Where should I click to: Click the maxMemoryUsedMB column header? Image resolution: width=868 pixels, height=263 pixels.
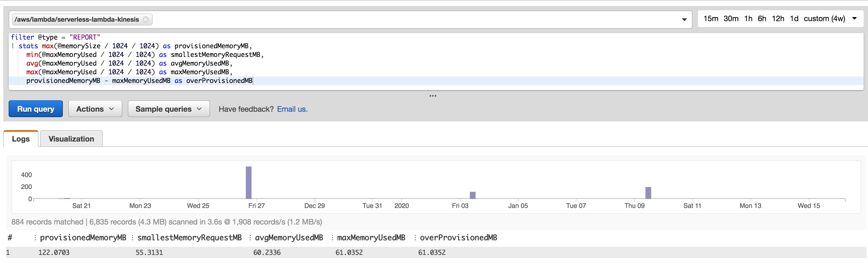[371, 238]
